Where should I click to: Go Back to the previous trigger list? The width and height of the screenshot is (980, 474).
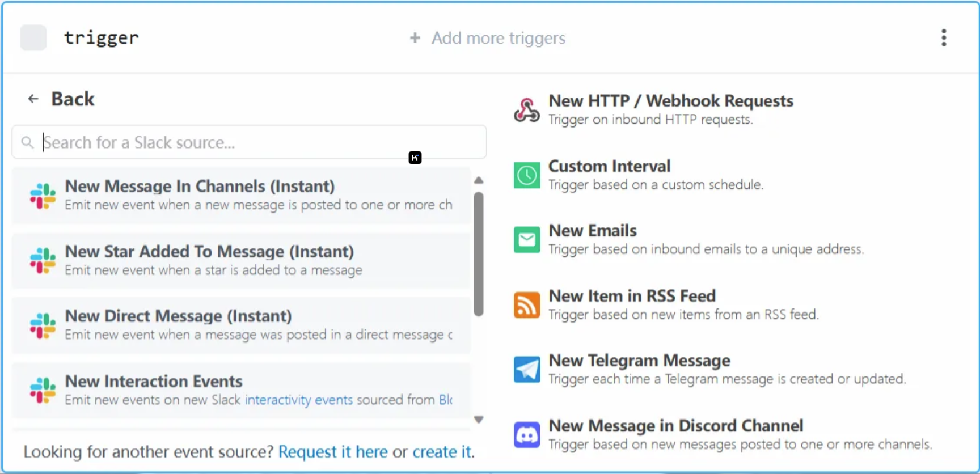point(61,99)
